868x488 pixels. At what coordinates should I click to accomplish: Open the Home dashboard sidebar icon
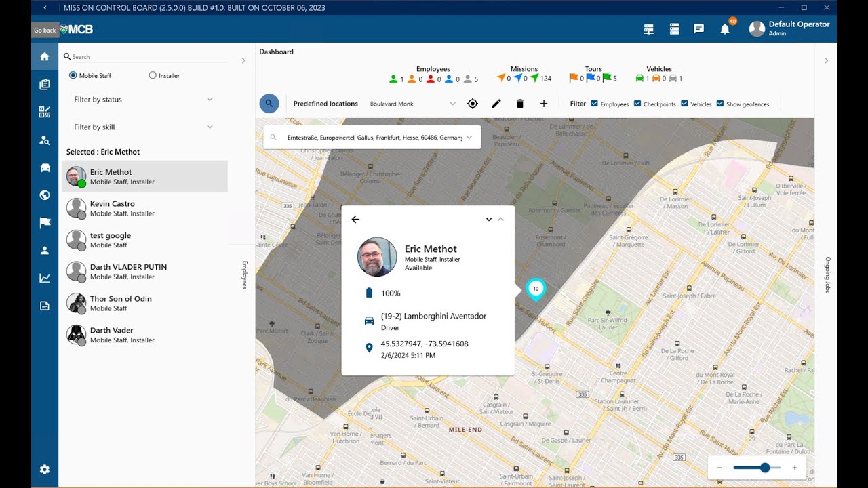(x=45, y=56)
